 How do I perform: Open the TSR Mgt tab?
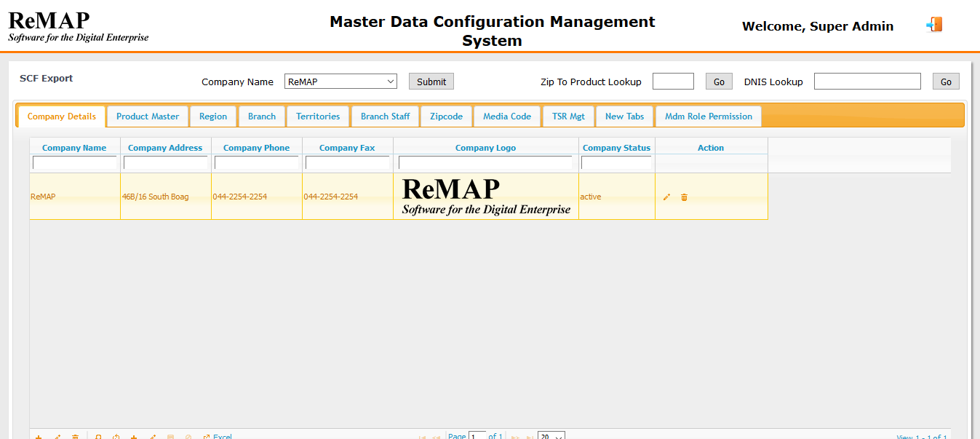tap(568, 116)
